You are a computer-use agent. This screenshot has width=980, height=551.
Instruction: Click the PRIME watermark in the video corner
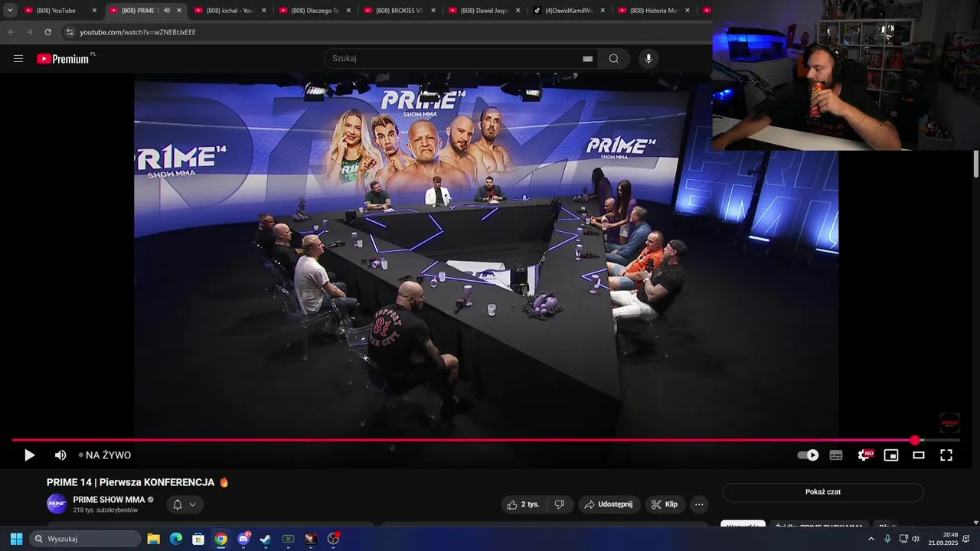(949, 422)
